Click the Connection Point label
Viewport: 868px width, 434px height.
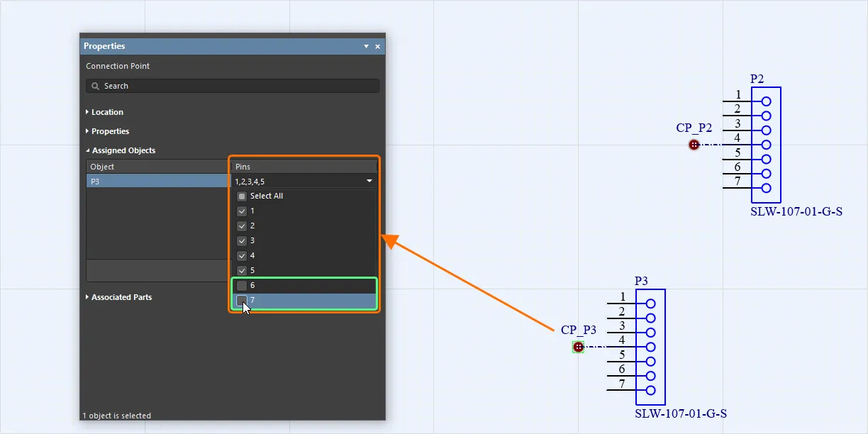click(118, 66)
